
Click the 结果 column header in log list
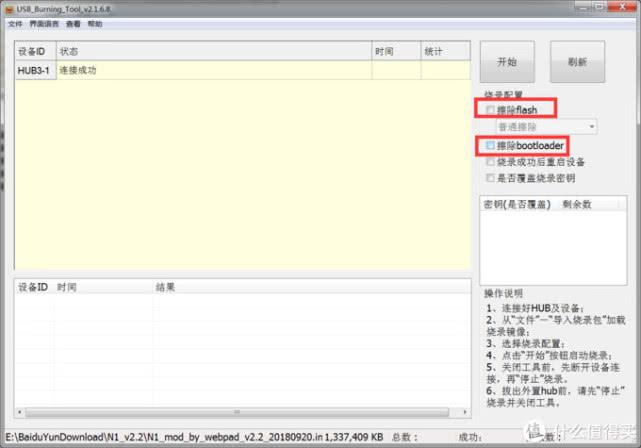(165, 287)
